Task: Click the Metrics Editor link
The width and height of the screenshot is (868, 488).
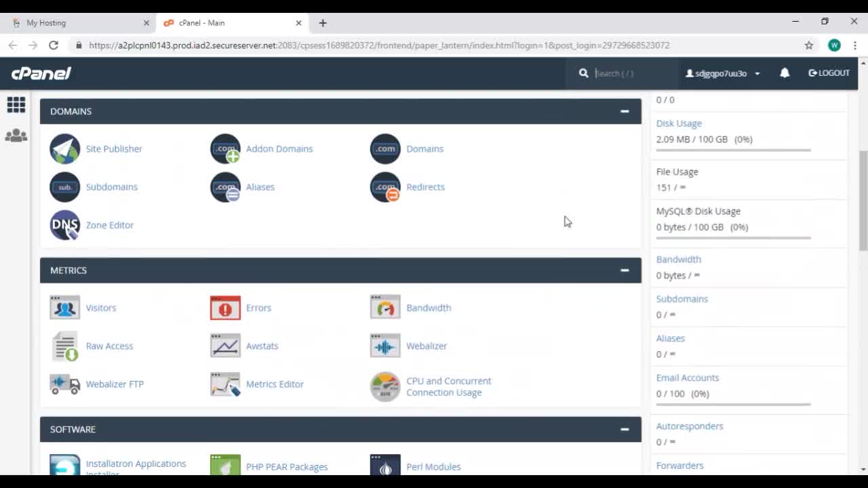Action: pos(275,384)
